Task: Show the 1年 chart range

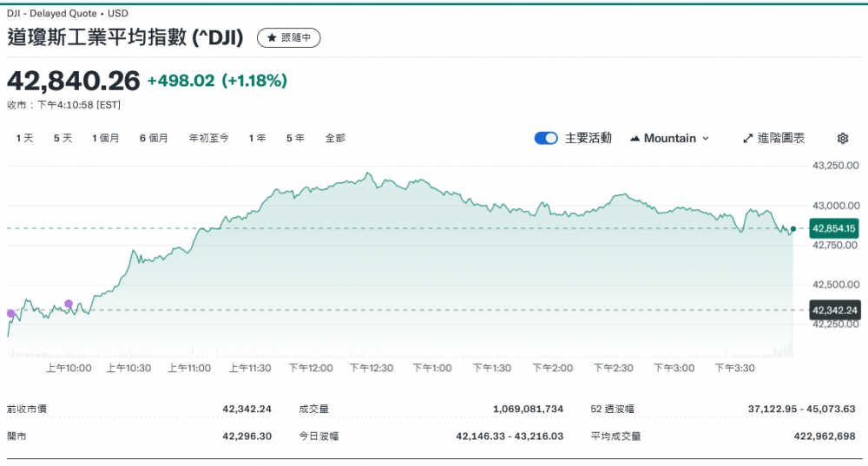Action: [x=257, y=138]
